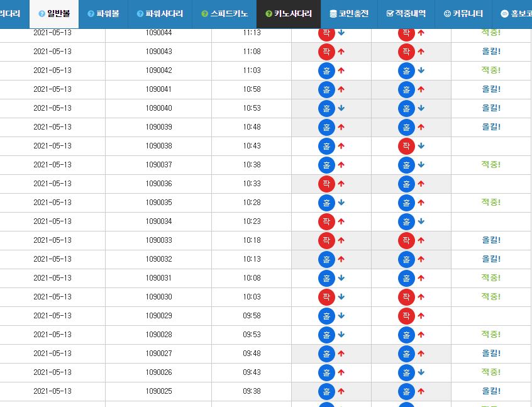Go to the 파워사다리 tab

pos(160,14)
